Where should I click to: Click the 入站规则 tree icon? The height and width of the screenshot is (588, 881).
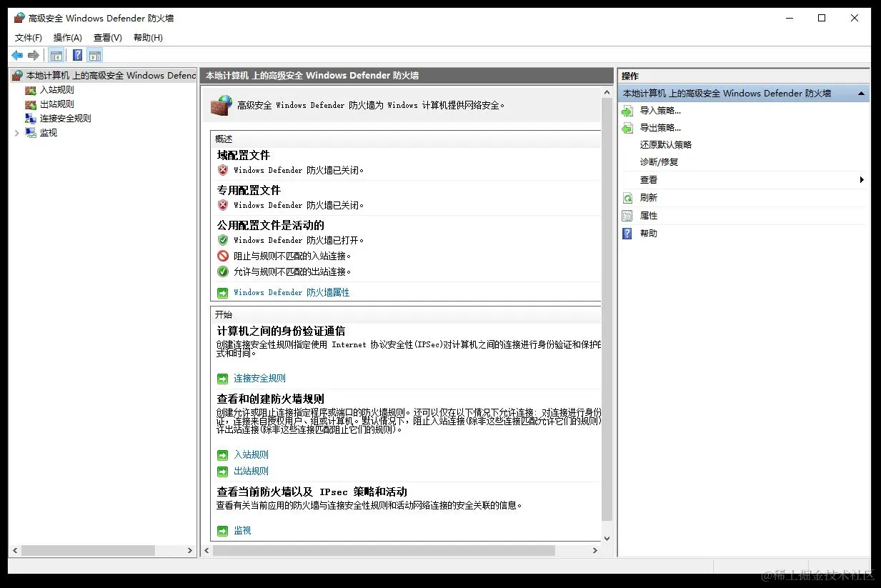[30, 90]
